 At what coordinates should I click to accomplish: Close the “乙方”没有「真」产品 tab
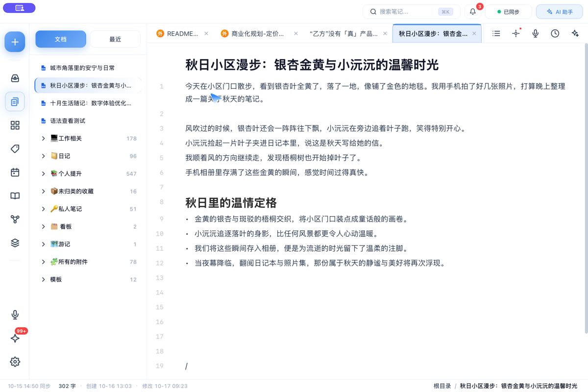[x=385, y=34]
